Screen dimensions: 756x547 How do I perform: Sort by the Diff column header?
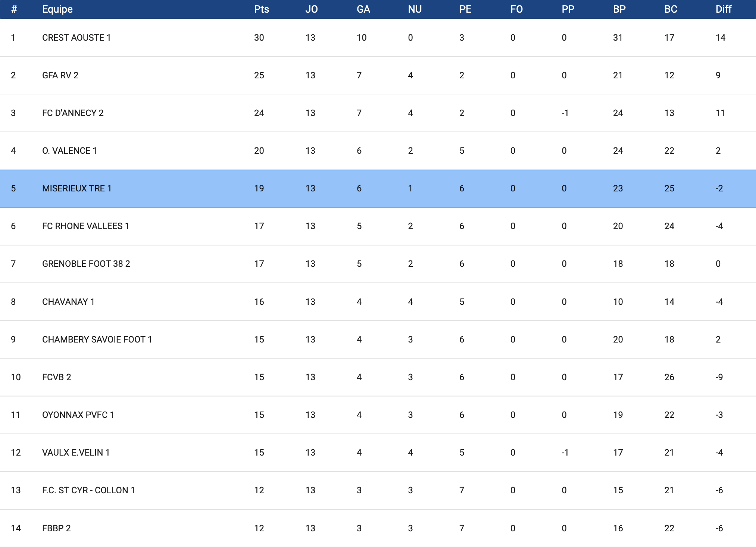(723, 9)
